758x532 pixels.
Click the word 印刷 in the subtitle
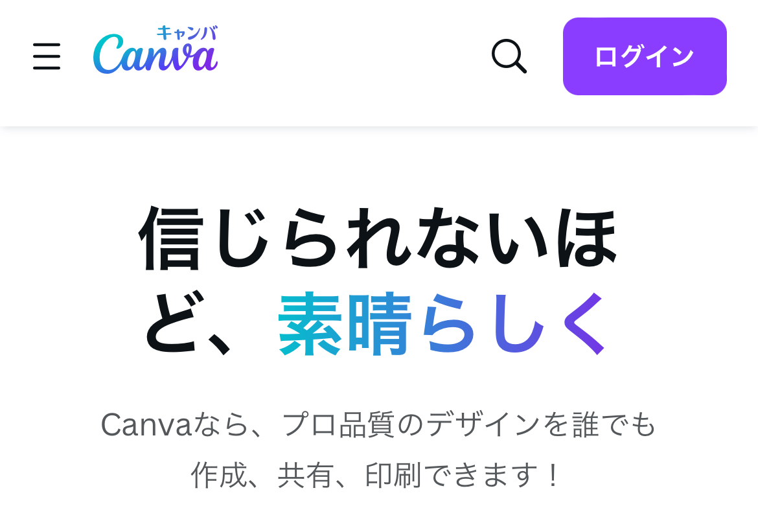tap(393, 475)
